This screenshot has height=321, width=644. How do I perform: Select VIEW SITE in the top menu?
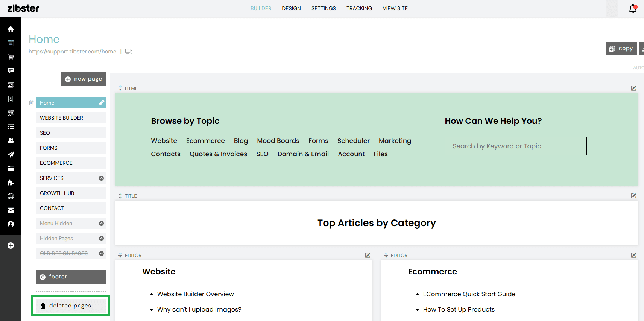pos(395,8)
